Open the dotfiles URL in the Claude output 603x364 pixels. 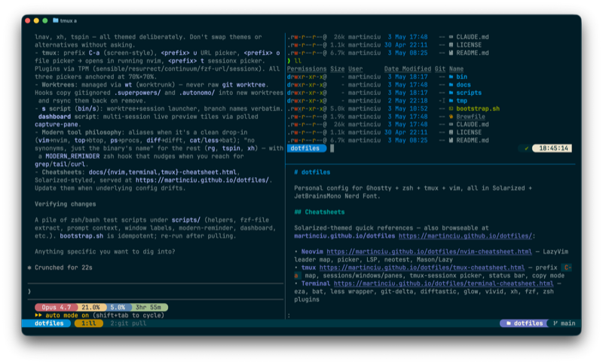tap(202, 180)
